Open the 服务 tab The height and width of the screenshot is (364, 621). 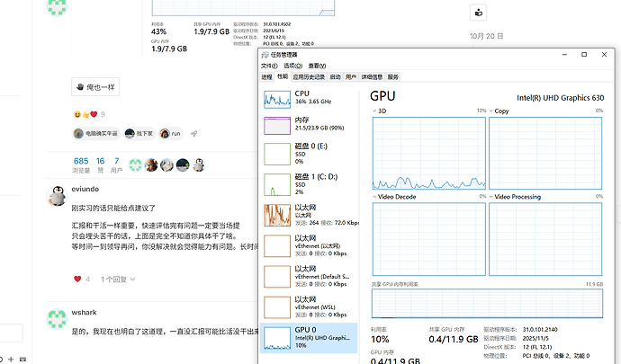click(x=393, y=76)
